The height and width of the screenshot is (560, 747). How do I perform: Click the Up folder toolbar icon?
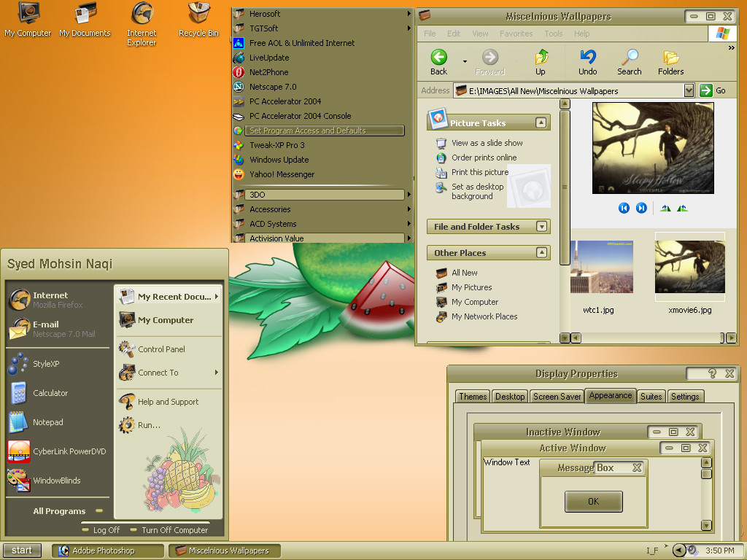tap(541, 62)
